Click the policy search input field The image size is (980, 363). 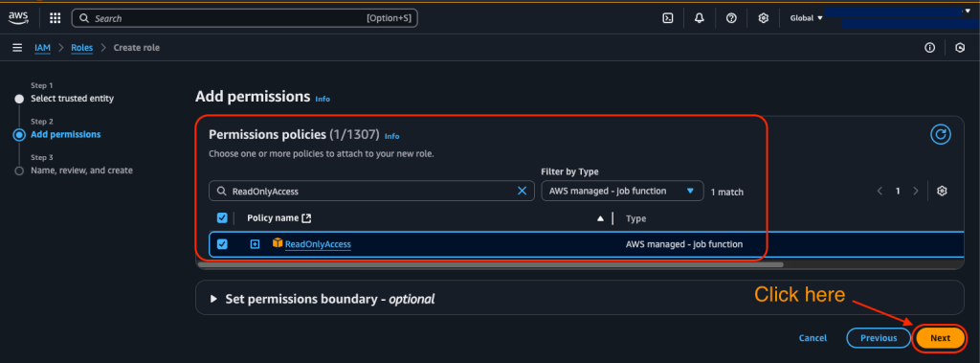click(x=371, y=191)
